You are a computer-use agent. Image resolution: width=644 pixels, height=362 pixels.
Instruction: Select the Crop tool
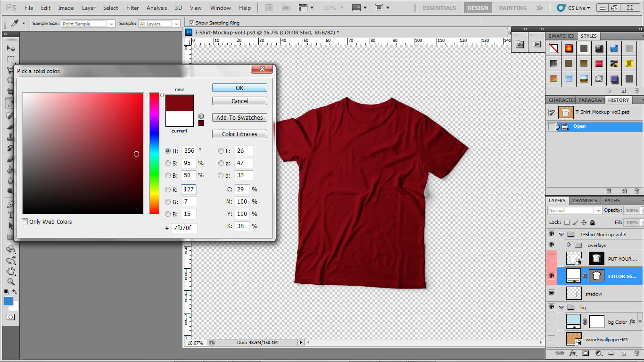10,91
